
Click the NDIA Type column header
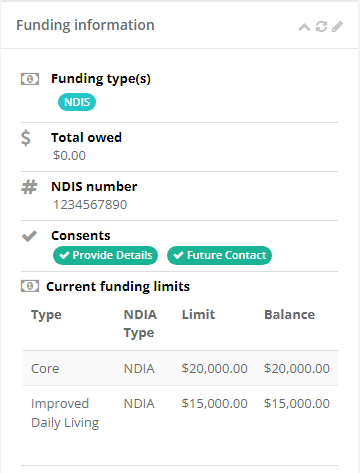point(140,324)
